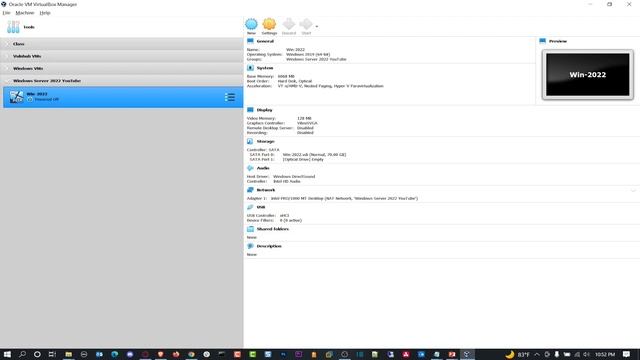Click the USB Controller value text
This screenshot has width=640, height=360.
pos(284,216)
